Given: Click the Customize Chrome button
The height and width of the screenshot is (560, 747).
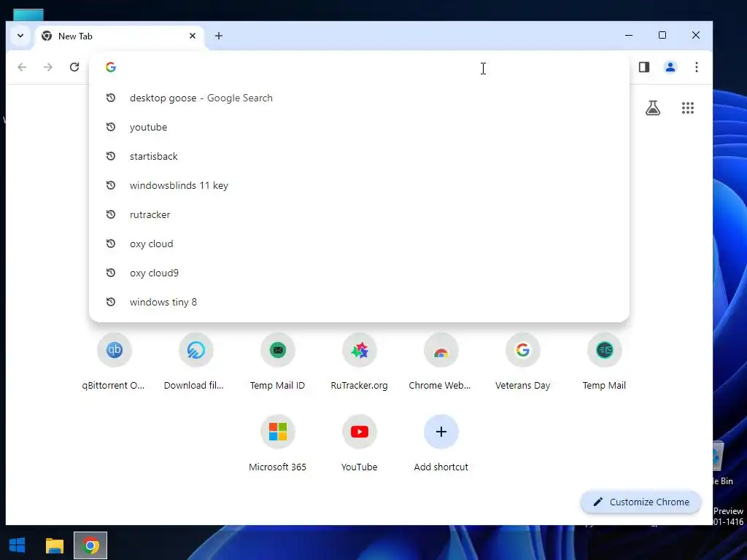Looking at the screenshot, I should (x=640, y=502).
